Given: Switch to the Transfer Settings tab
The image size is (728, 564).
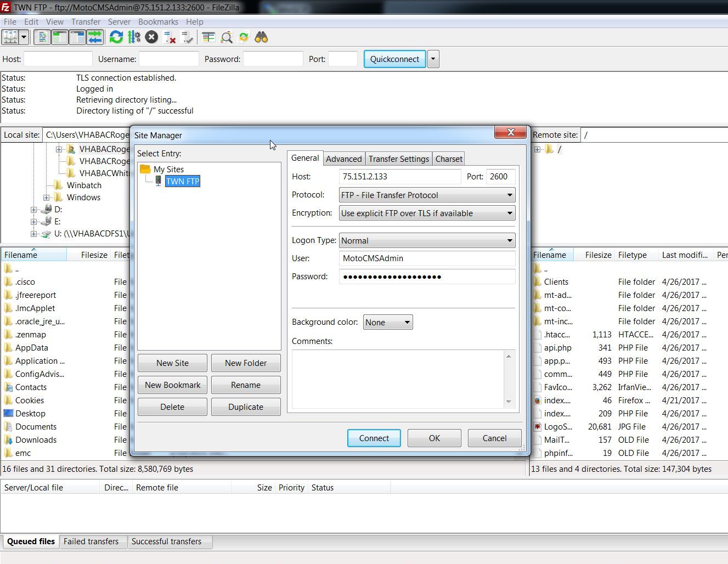Looking at the screenshot, I should 399,159.
